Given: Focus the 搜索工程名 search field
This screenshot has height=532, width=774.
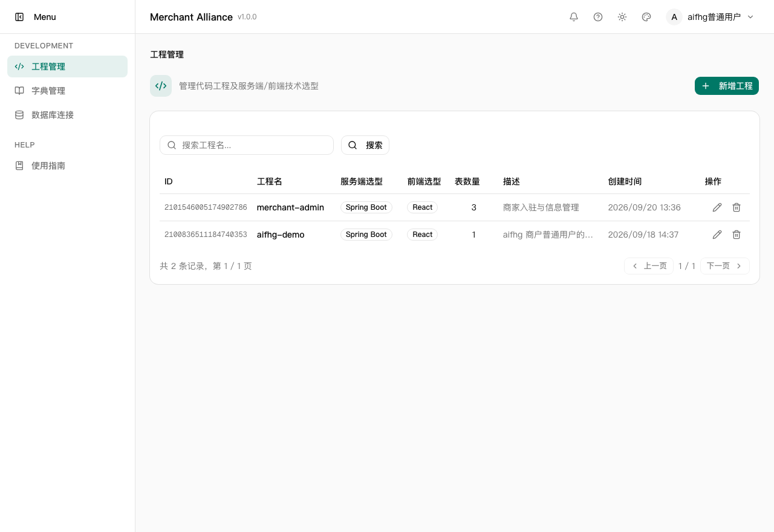Looking at the screenshot, I should pyautogui.click(x=247, y=145).
